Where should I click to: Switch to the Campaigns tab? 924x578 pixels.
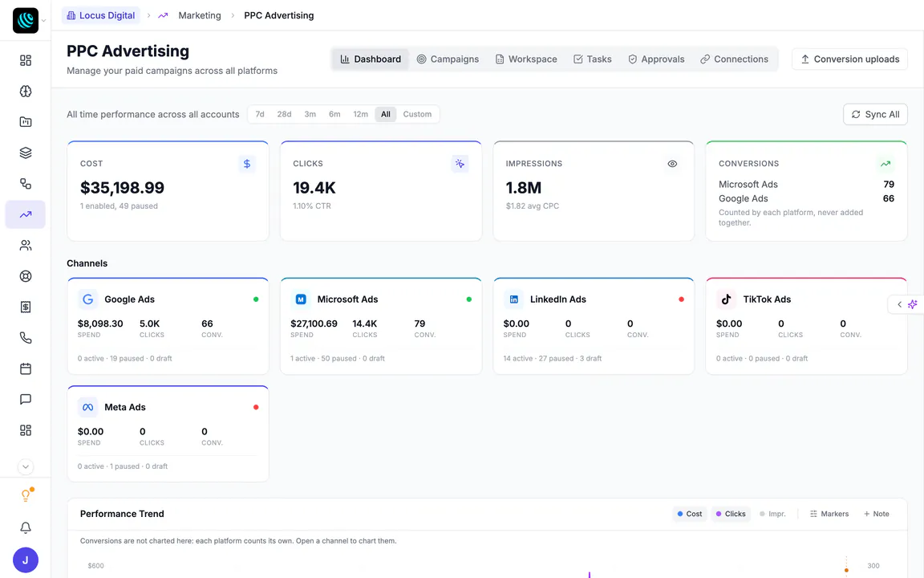click(448, 59)
